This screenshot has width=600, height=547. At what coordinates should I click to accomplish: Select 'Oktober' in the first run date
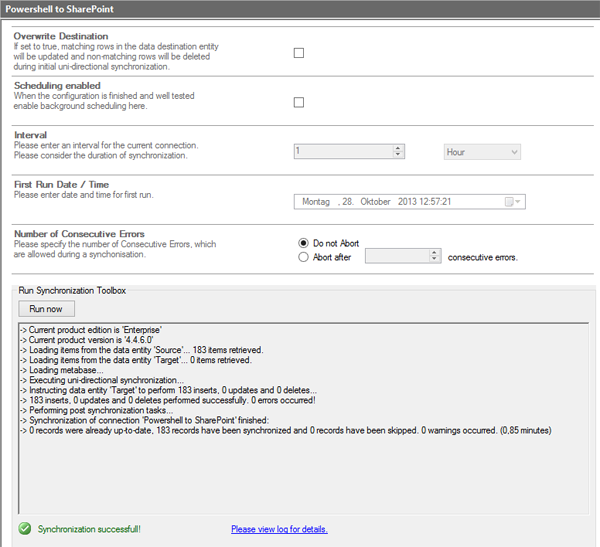click(375, 202)
